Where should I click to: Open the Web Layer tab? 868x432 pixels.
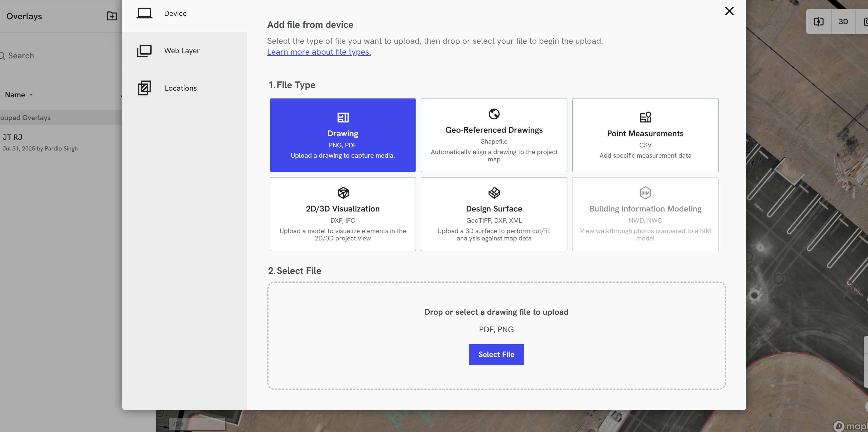click(x=182, y=51)
